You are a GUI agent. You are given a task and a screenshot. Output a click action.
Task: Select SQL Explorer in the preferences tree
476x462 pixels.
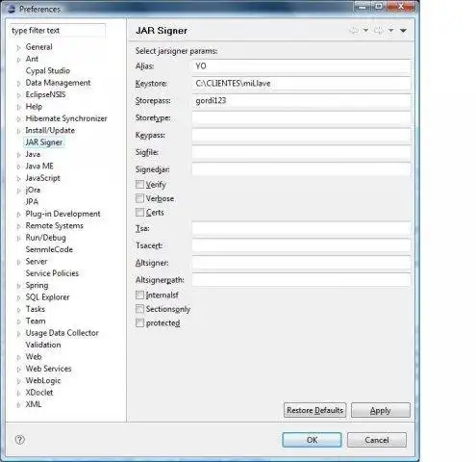click(47, 297)
